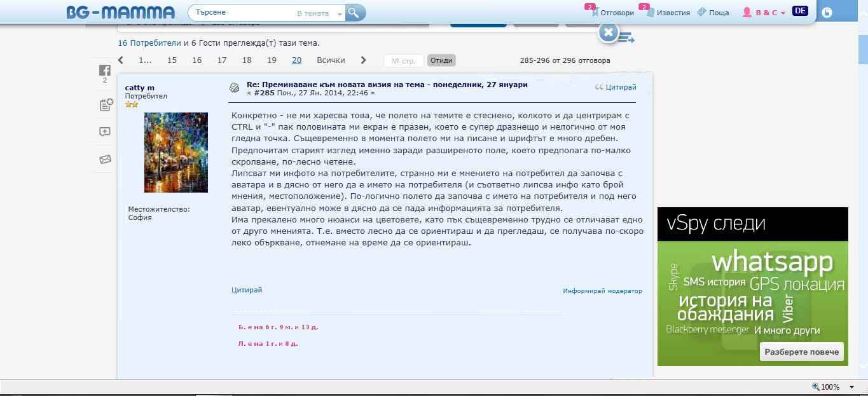
Task: Go to previous page arrow
Action: point(121,60)
